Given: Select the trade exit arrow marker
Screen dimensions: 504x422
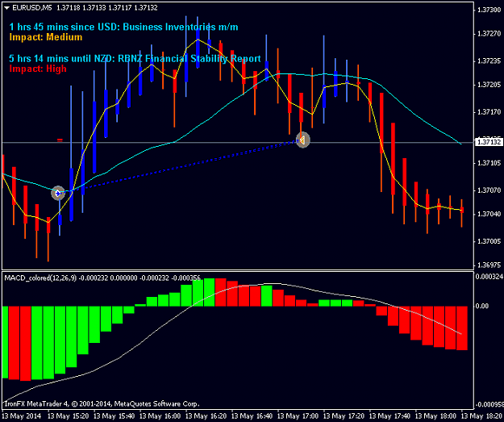Looking at the screenshot, I should click(302, 140).
